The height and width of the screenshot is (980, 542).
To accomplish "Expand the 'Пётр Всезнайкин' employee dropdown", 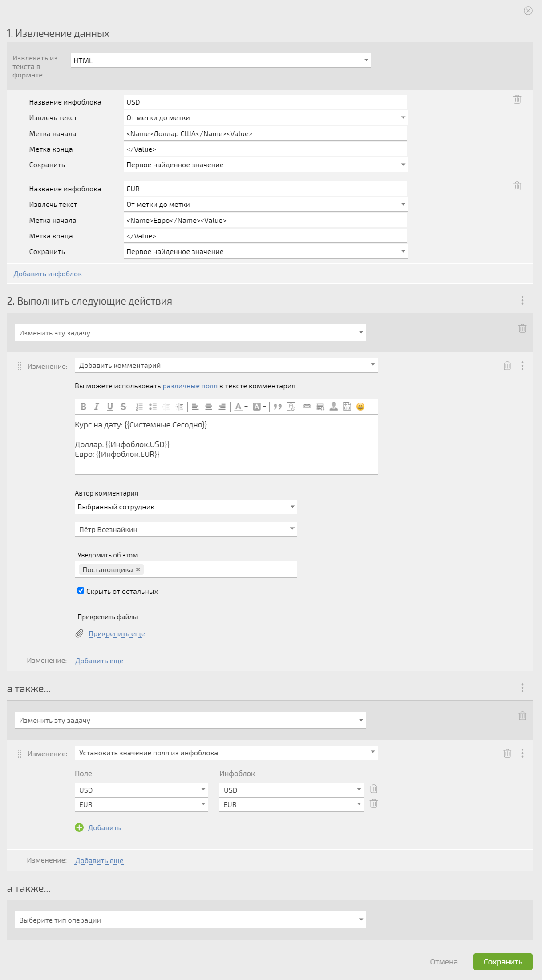I will [186, 529].
